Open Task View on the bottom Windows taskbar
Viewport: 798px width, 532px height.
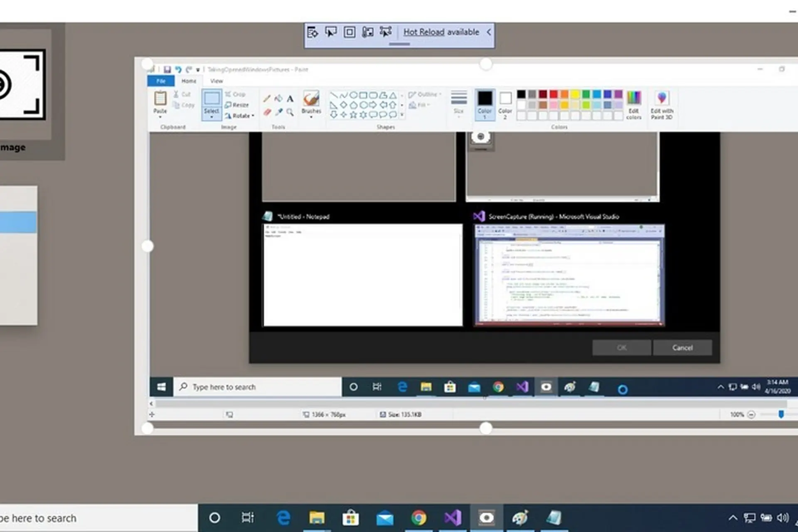[x=248, y=518]
